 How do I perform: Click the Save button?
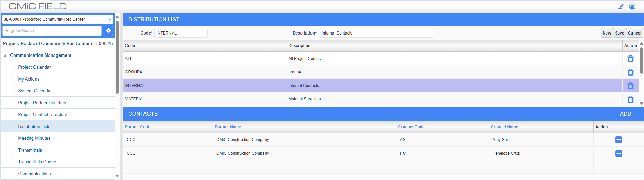619,33
